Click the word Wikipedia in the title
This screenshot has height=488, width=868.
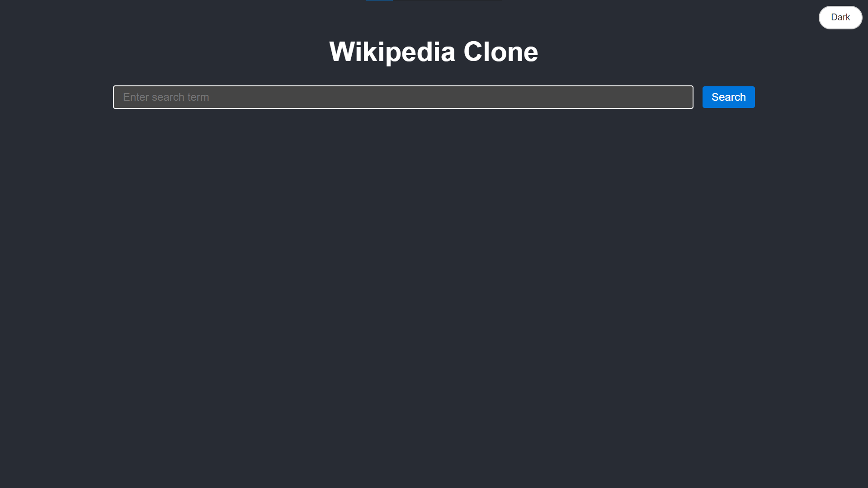point(392,52)
